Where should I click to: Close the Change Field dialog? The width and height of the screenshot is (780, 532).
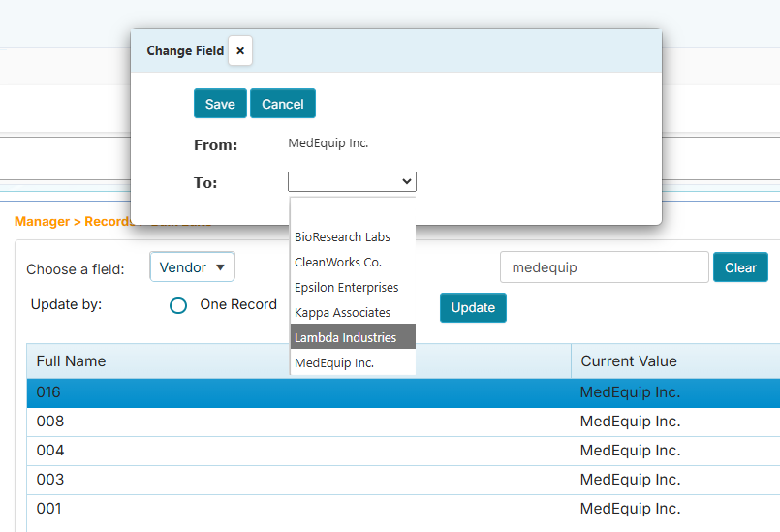(x=240, y=50)
